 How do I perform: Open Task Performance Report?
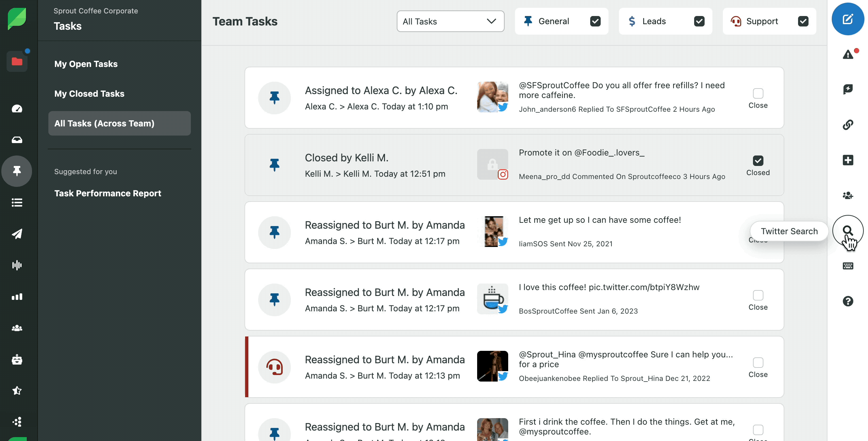coord(108,193)
